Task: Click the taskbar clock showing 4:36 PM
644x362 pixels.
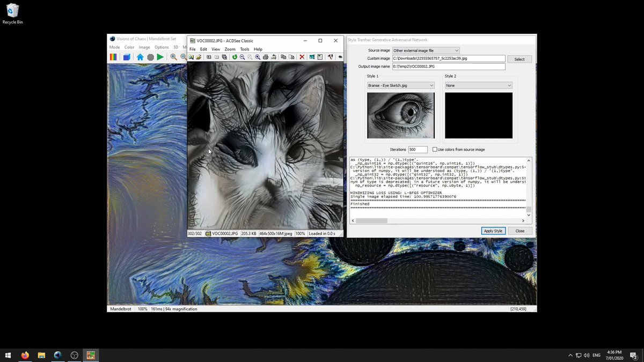Action: point(614,355)
